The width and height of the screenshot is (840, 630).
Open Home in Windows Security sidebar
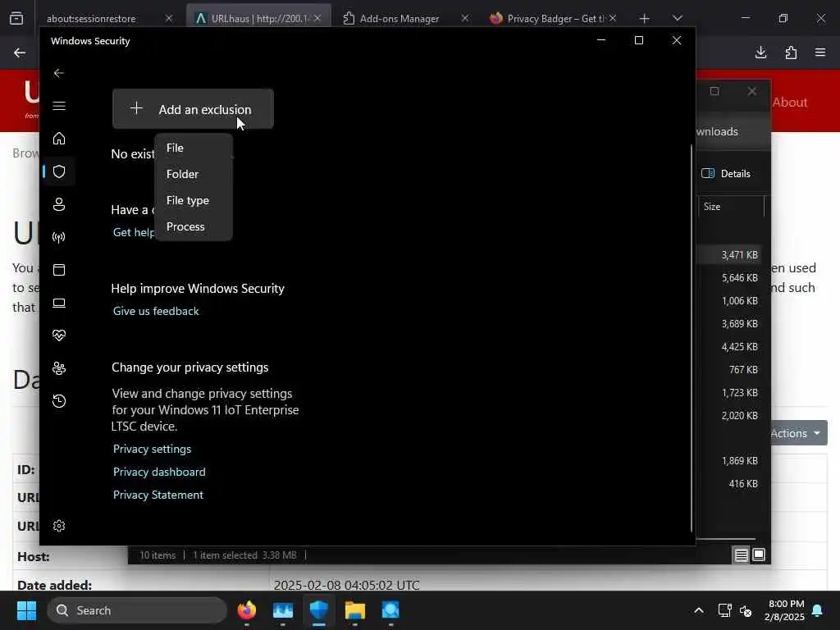click(x=59, y=139)
